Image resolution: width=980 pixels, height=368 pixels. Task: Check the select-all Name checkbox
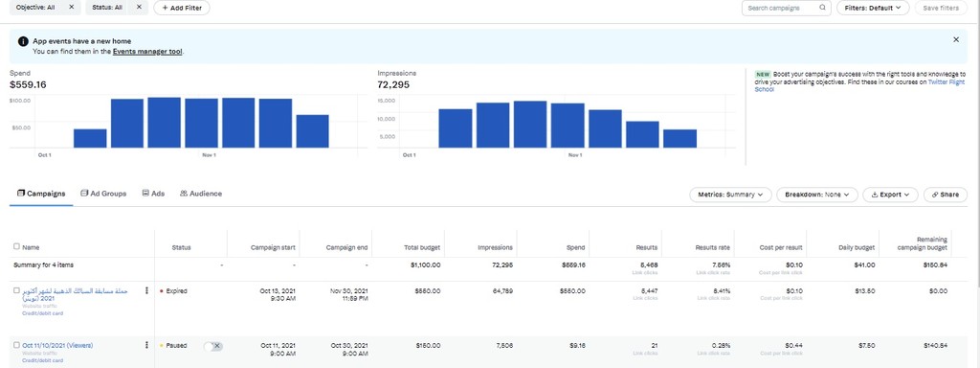16,246
